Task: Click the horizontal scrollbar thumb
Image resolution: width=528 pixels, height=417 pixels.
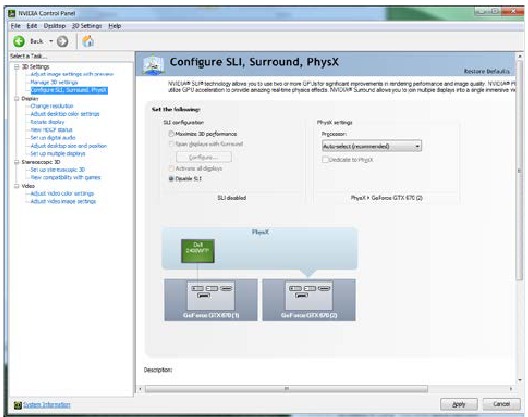Action: coord(286,389)
